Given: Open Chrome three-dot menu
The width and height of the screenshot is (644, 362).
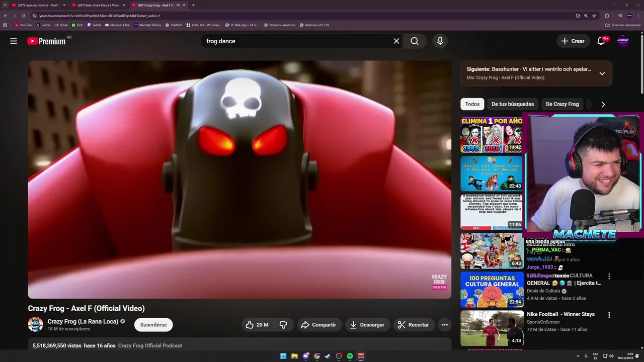Looking at the screenshot, I should (638, 16).
